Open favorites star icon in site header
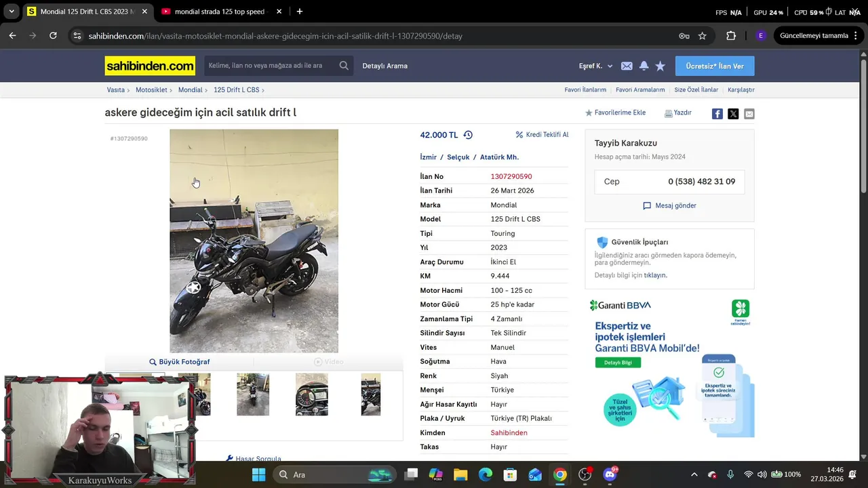Viewport: 868px width, 488px height. coord(660,66)
